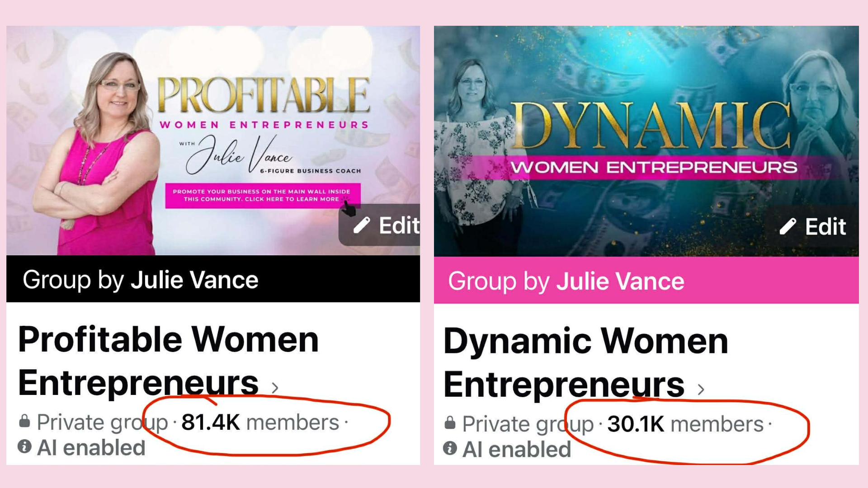Open Julie Vance's name in the pink banner
The height and width of the screenshot is (488, 868).
(620, 281)
